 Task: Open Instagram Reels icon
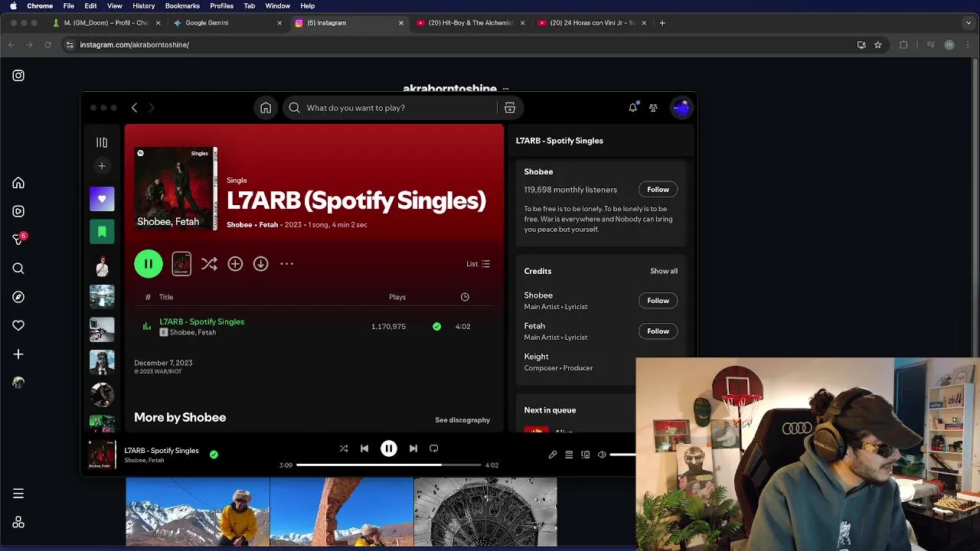pos(18,211)
